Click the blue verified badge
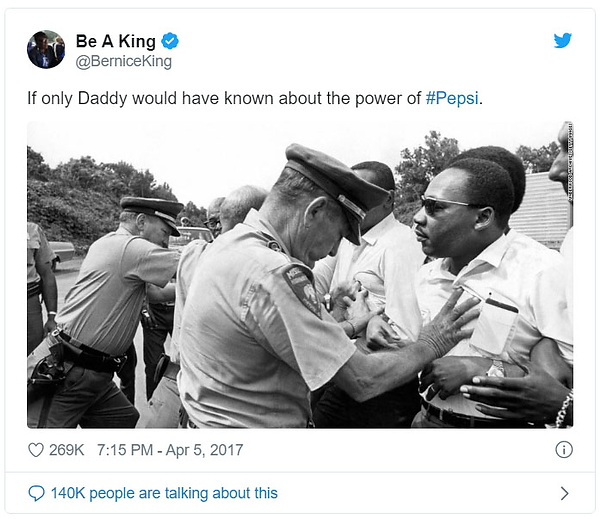Image resolution: width=601 pixels, height=519 pixels. [171, 41]
